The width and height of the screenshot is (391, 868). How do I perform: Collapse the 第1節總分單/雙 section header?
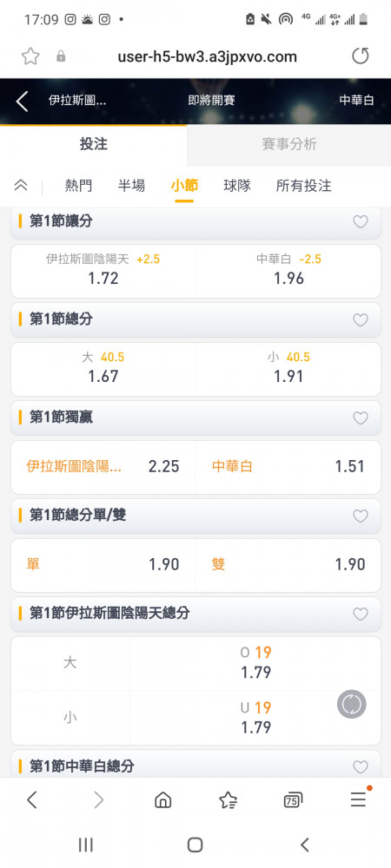[x=195, y=516]
